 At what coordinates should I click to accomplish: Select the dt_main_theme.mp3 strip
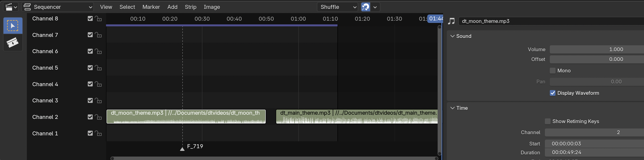pyautogui.click(x=357, y=117)
